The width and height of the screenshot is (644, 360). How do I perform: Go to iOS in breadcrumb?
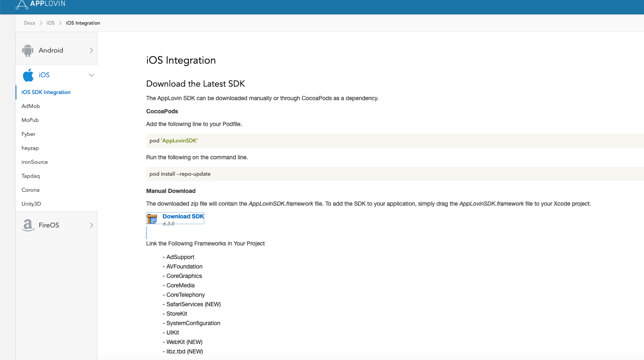coord(50,23)
